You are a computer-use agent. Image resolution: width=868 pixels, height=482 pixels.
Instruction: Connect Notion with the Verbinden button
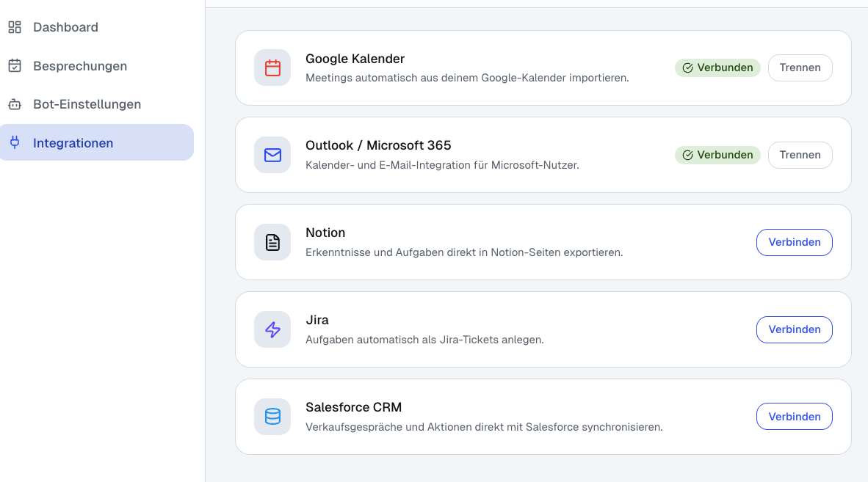click(794, 242)
